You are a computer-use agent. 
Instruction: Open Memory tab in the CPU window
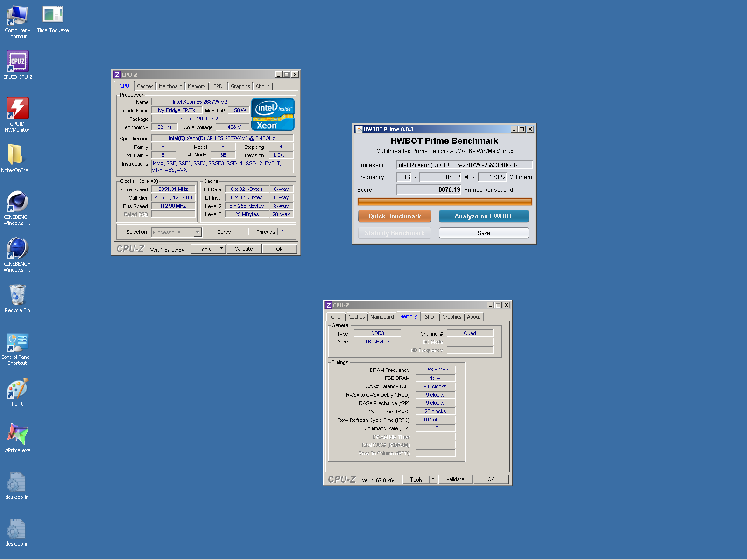[197, 86]
